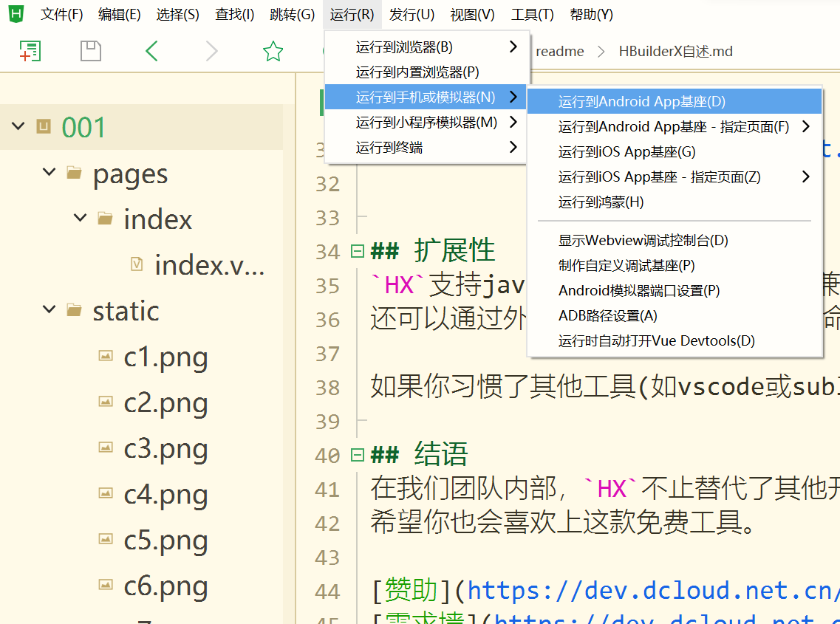Open the 查找(I) menu

click(235, 15)
